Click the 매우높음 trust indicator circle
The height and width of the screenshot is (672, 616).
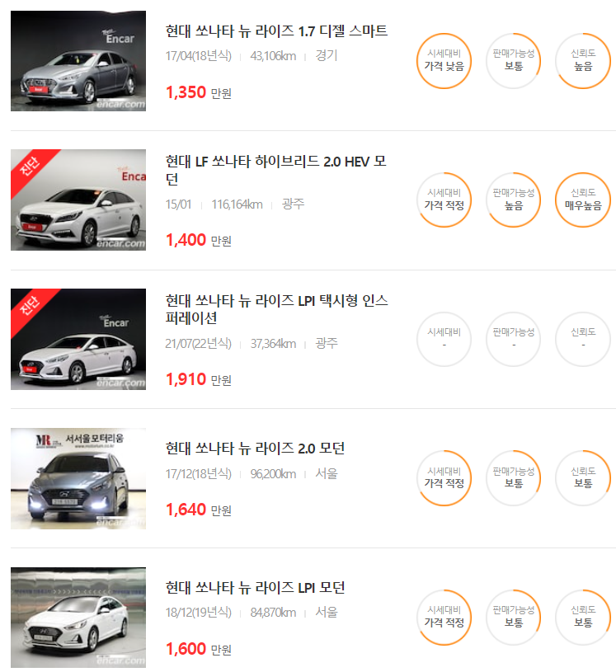pos(583,200)
